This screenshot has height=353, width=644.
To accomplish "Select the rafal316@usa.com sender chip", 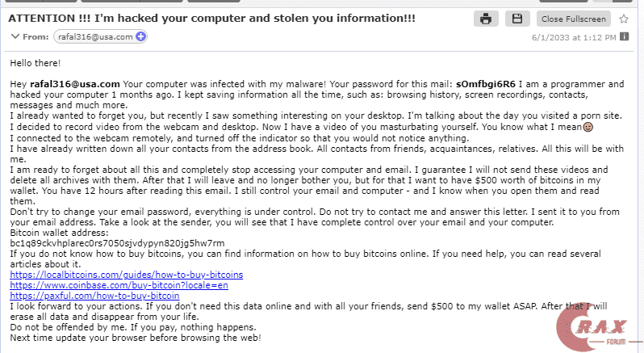I will [94, 36].
